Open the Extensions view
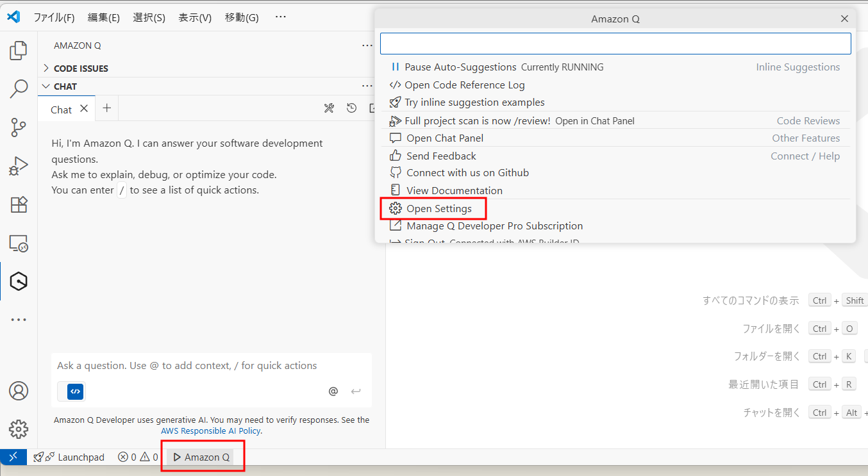The height and width of the screenshot is (476, 868). [x=19, y=204]
